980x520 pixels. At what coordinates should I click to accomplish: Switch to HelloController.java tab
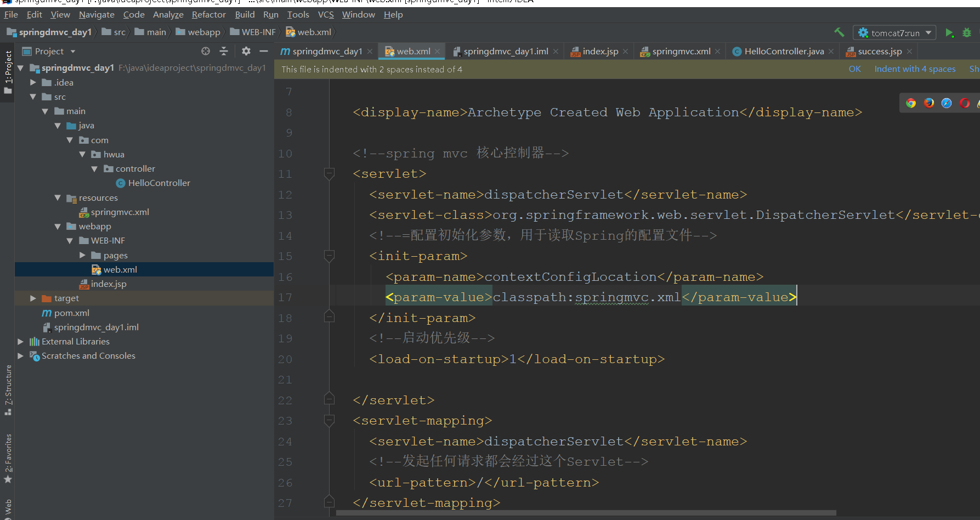(x=784, y=51)
